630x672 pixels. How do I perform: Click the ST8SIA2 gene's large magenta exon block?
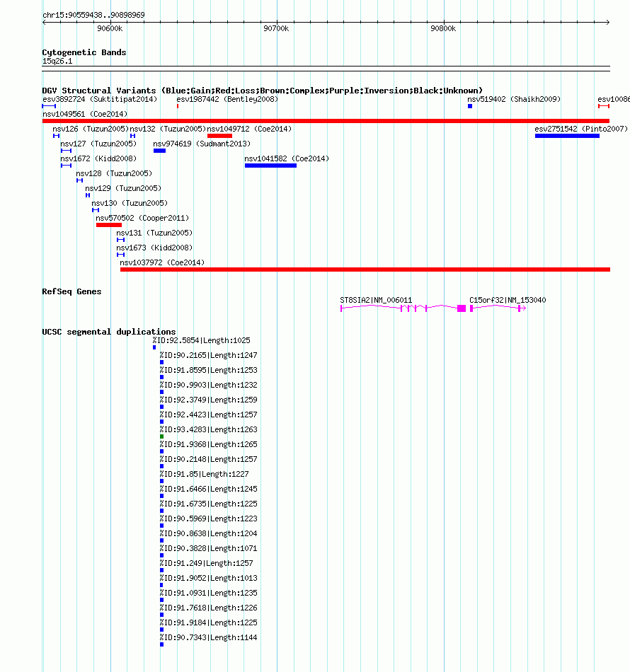pyautogui.click(x=462, y=308)
